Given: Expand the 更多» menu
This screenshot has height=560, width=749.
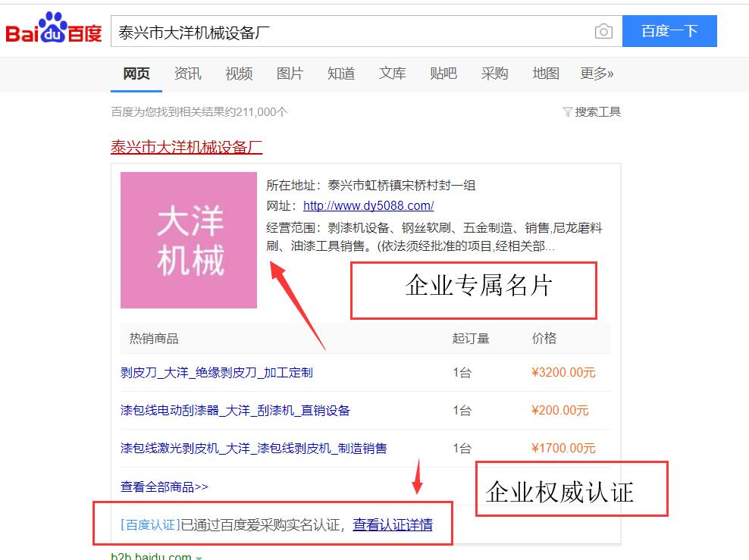Looking at the screenshot, I should (597, 74).
